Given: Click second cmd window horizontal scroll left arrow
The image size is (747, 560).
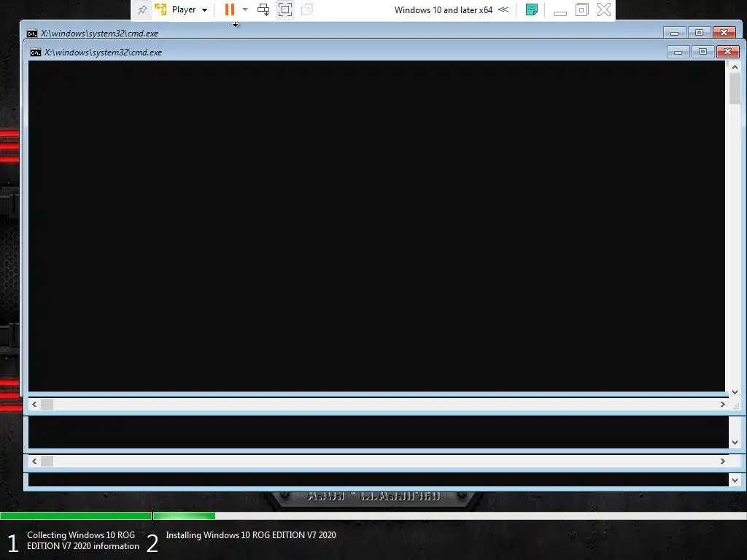Looking at the screenshot, I should point(34,461).
